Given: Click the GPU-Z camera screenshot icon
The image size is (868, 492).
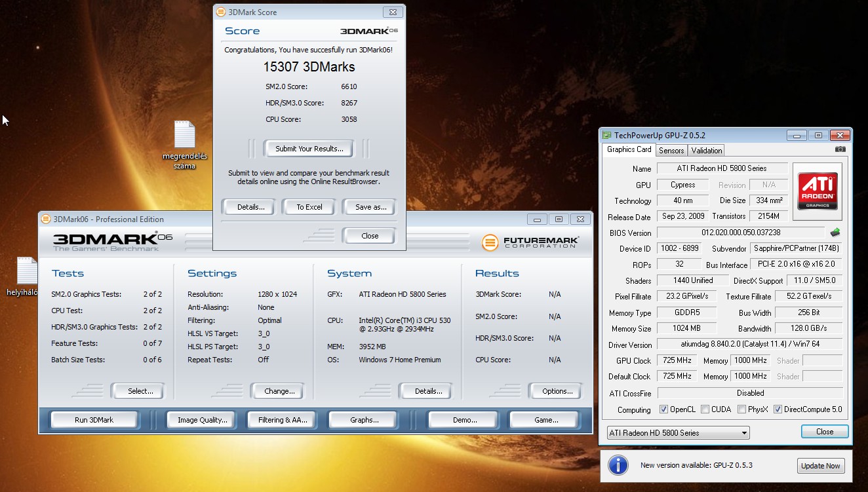Looking at the screenshot, I should (x=840, y=149).
